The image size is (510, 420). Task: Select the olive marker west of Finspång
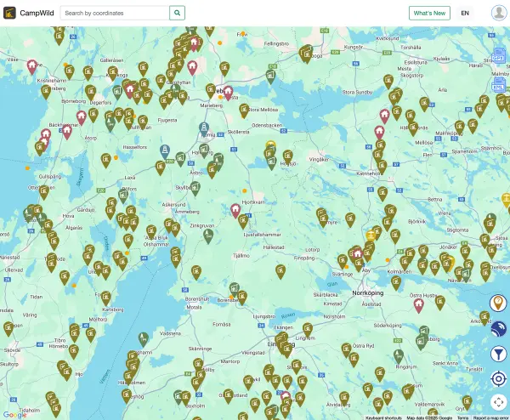coord(280,271)
